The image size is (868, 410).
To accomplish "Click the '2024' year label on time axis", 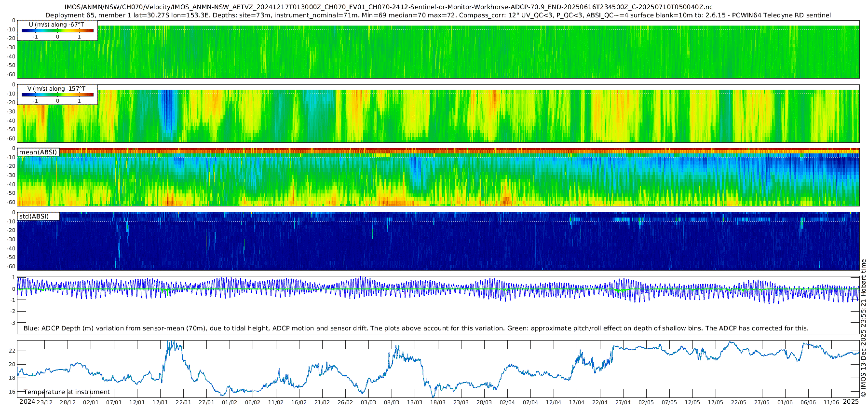I will (27, 402).
